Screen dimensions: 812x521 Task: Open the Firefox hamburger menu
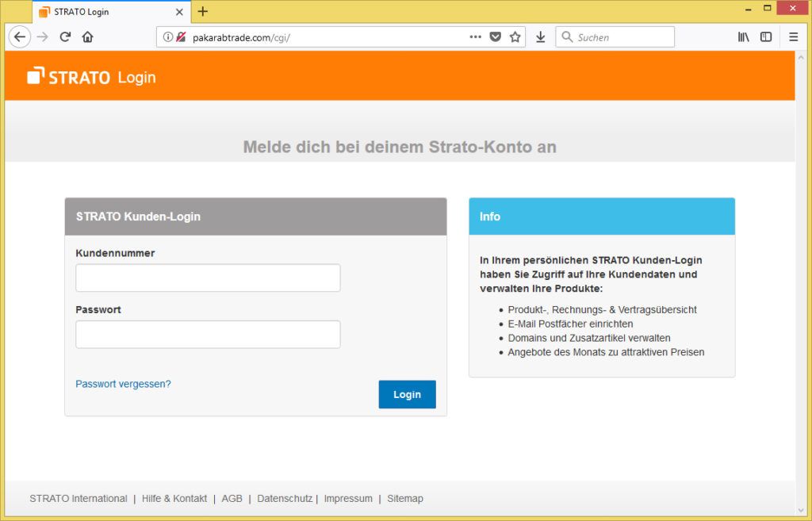click(793, 36)
